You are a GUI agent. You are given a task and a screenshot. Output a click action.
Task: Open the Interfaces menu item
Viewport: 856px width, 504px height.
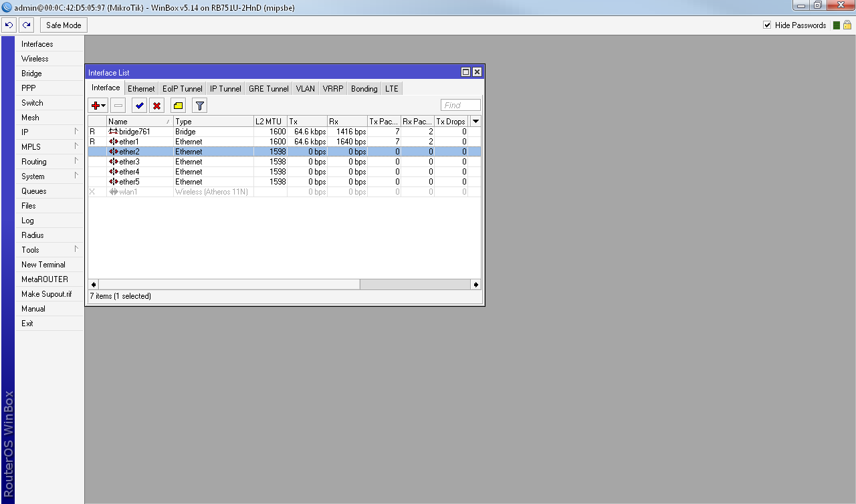[49, 44]
